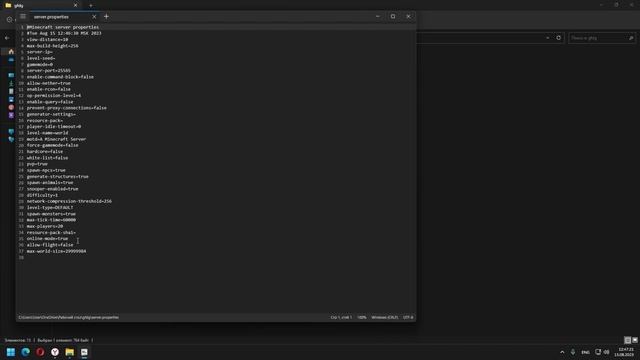Change the UTF-8 encoding setting

[408, 317]
